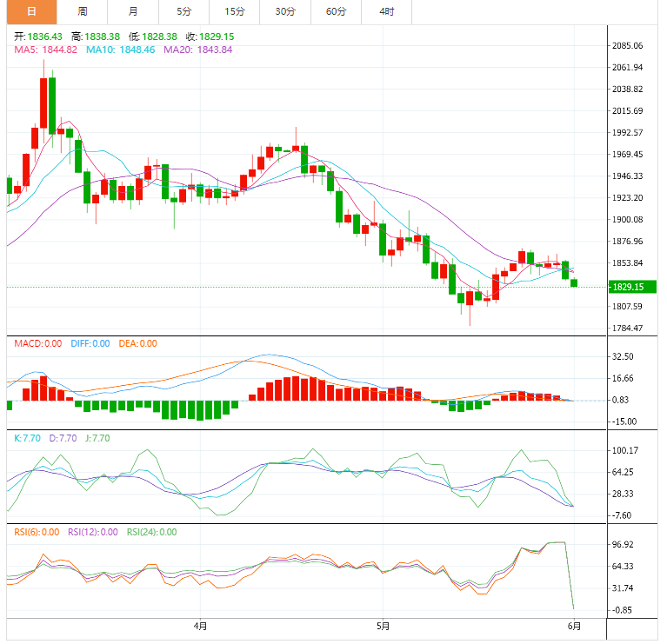The height and width of the screenshot is (644, 667).
Task: Click the RSI(12):0.00 label
Action: coord(93,532)
